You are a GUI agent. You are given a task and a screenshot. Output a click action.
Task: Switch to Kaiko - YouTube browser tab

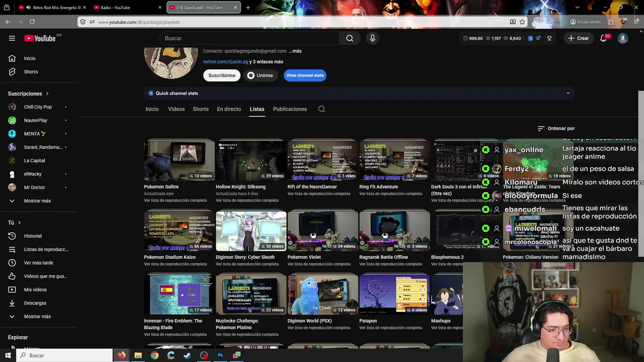pyautogui.click(x=127, y=8)
